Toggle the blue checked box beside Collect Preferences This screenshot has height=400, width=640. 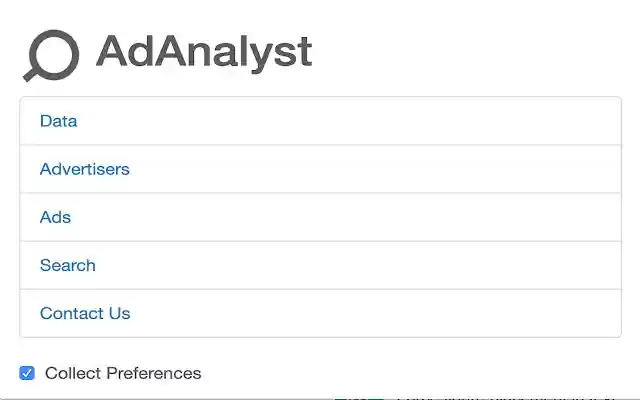pyautogui.click(x=27, y=373)
